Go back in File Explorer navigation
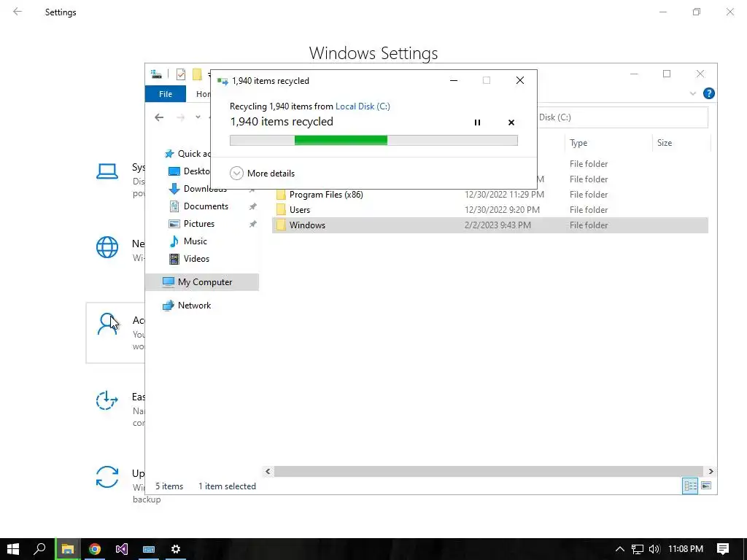 pos(159,117)
